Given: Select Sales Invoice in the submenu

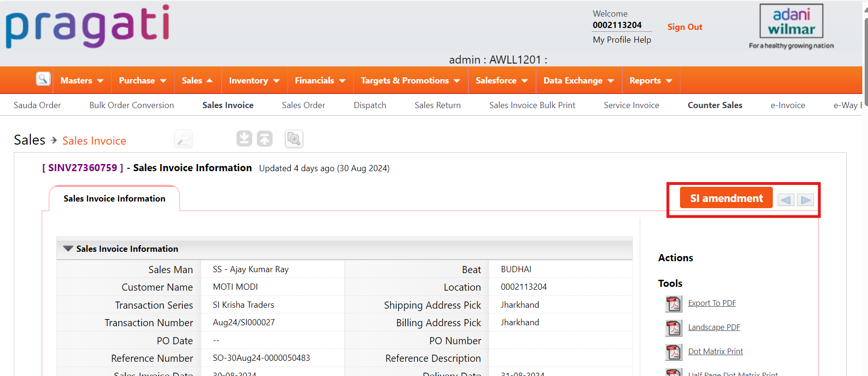Looking at the screenshot, I should click(x=228, y=105).
